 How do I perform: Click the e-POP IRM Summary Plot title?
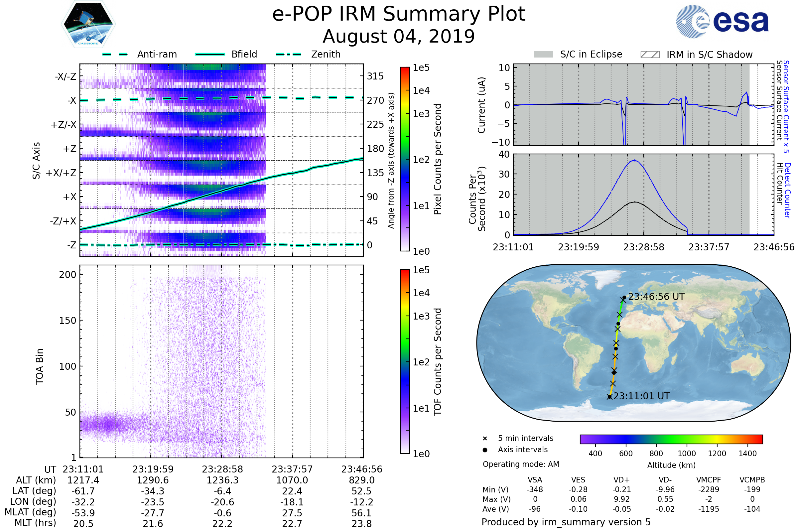(399, 14)
